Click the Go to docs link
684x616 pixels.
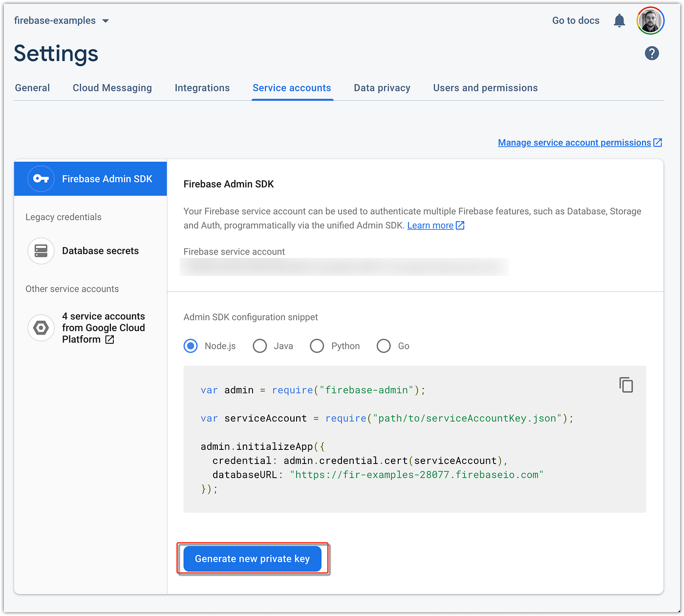click(x=576, y=21)
